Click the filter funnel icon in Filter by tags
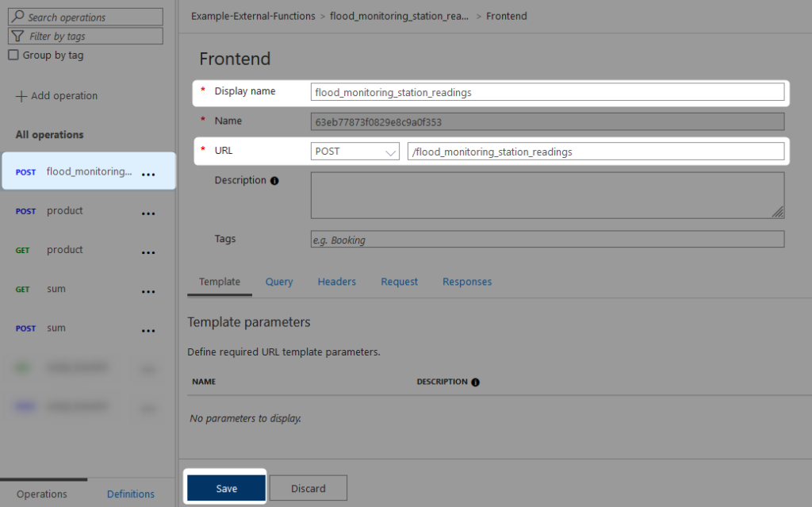Viewport: 812px width, 507px height. point(16,36)
